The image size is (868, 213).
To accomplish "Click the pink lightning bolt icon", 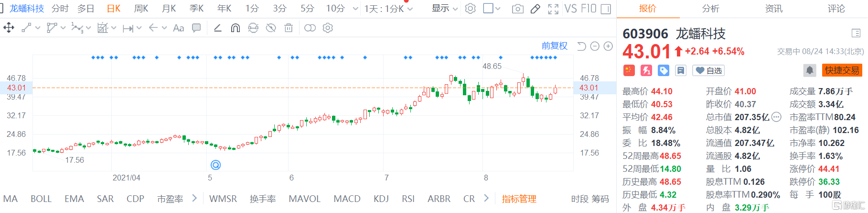I will tap(646, 70).
